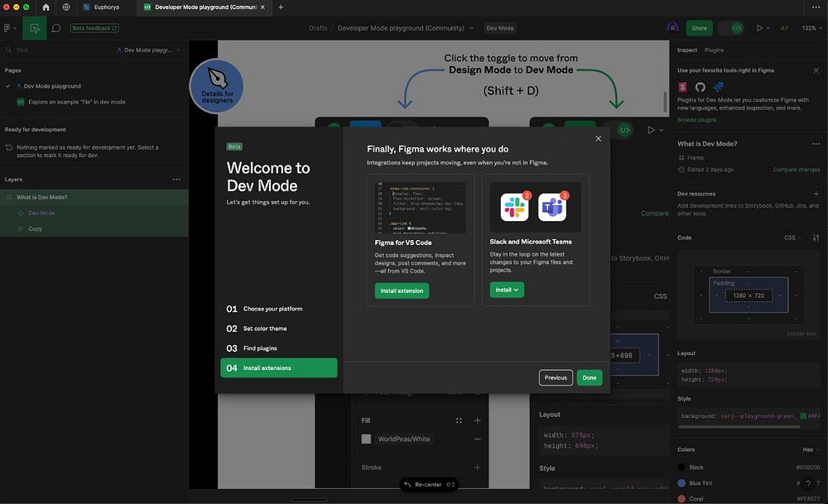The image size is (828, 504).
Task: Click the Previous button
Action: coord(556,377)
